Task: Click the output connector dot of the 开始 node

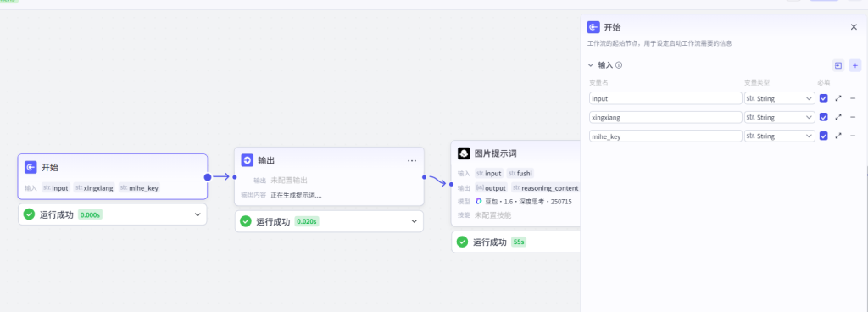Action: [x=208, y=177]
